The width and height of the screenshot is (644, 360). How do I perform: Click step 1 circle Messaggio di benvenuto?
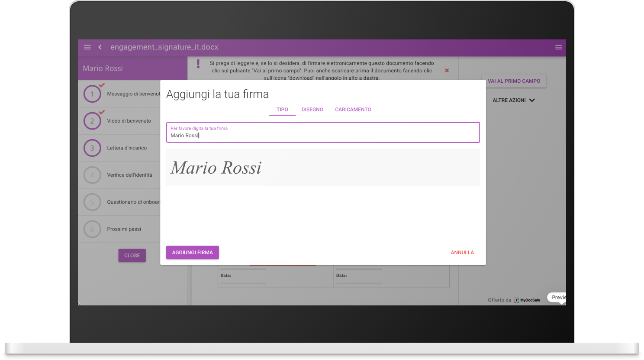click(92, 94)
